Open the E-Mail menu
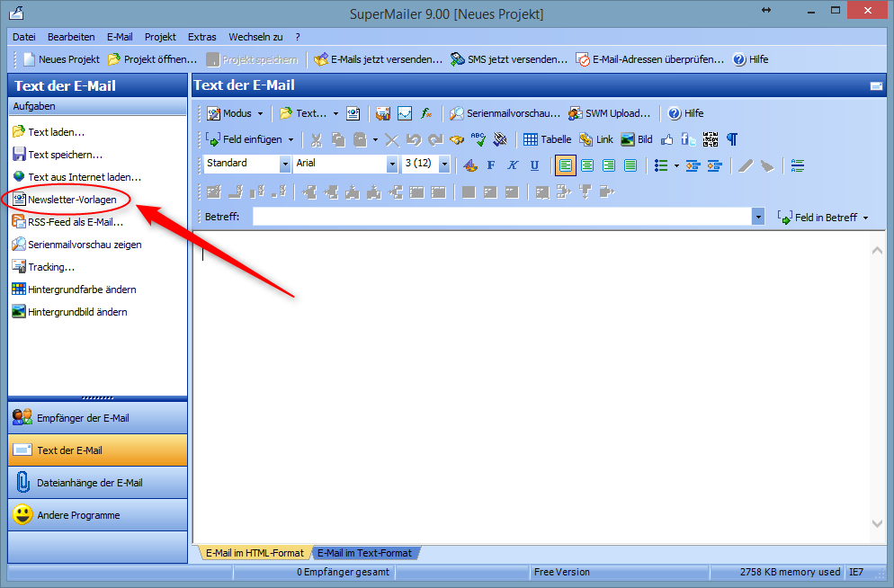Screen dimensions: 894x588 coord(120,37)
